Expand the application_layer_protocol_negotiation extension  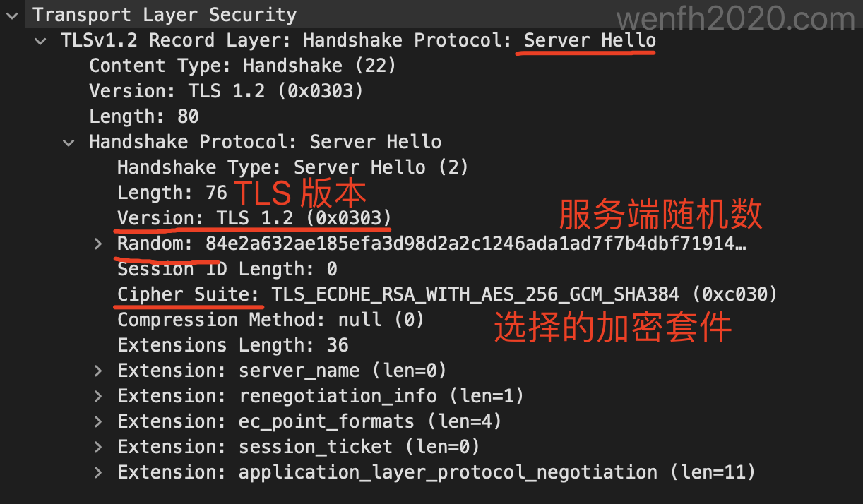pyautogui.click(x=97, y=472)
